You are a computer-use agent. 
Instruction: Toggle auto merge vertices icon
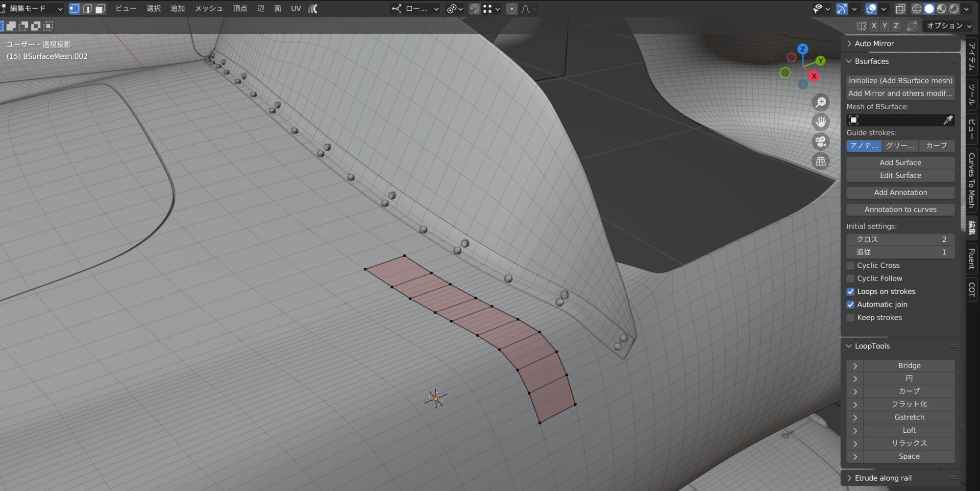coord(911,26)
